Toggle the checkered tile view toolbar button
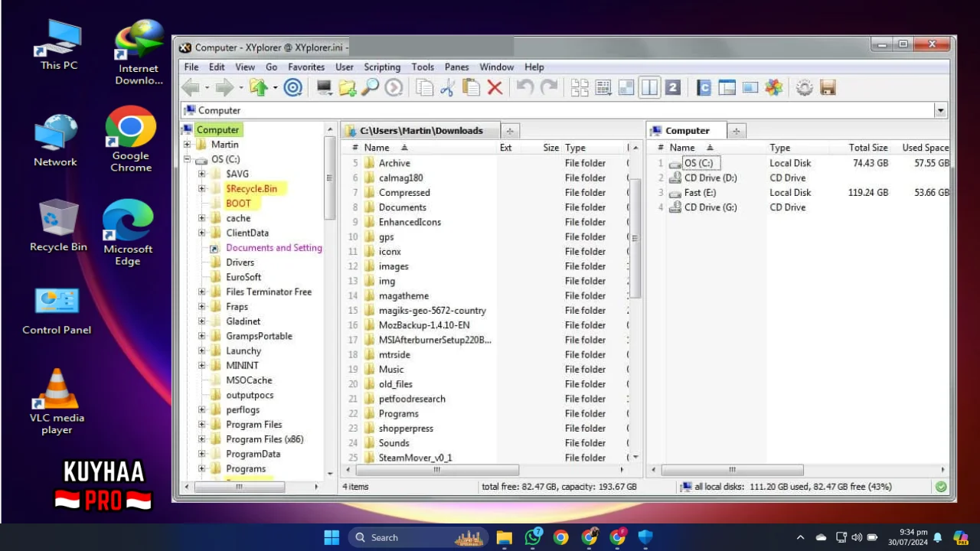Viewport: 980px width, 551px height. (x=626, y=88)
